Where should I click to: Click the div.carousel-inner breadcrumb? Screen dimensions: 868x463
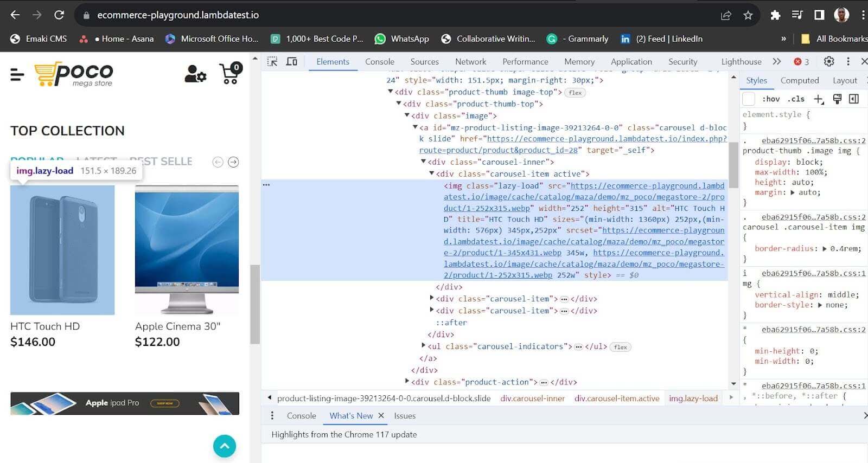coord(532,398)
